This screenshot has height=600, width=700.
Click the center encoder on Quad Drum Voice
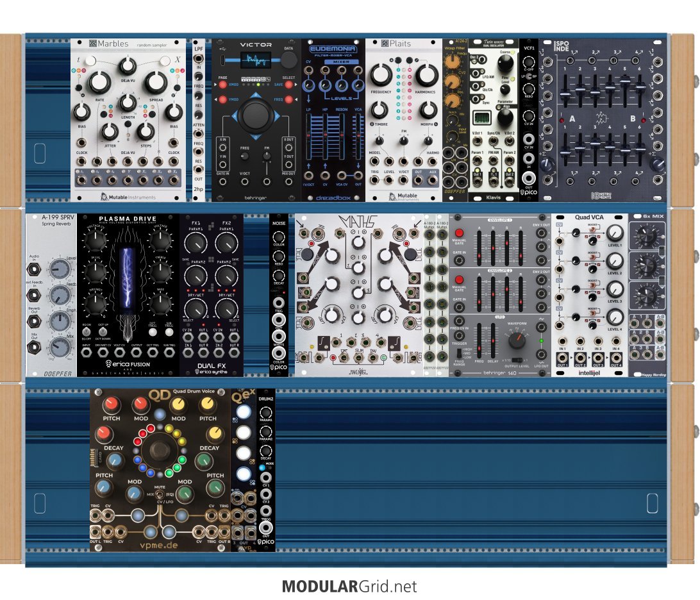pos(160,449)
